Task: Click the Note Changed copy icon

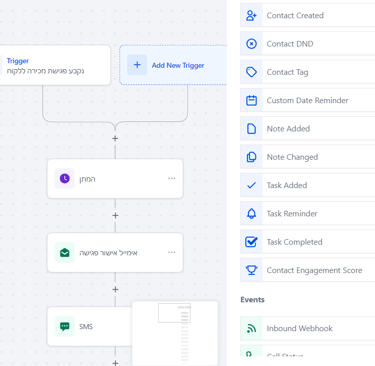Action: (251, 157)
